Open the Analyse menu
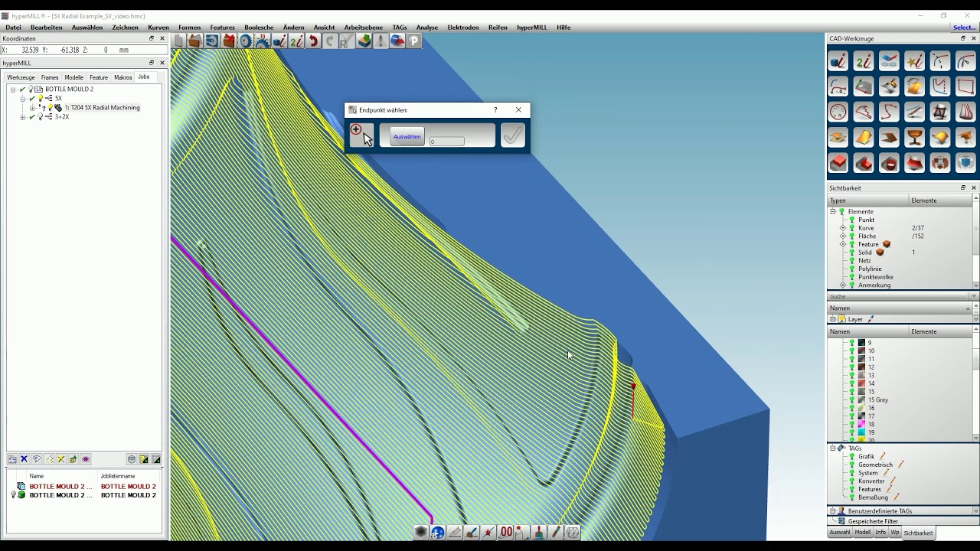Viewport: 980px width, 551px height. tap(427, 28)
